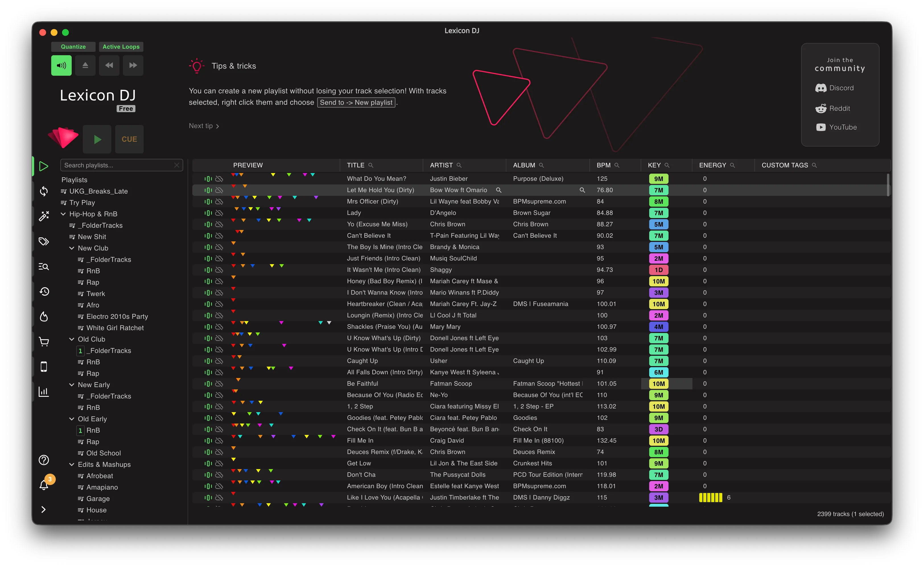Open the clock-arrow history sidebar icon

click(44, 291)
